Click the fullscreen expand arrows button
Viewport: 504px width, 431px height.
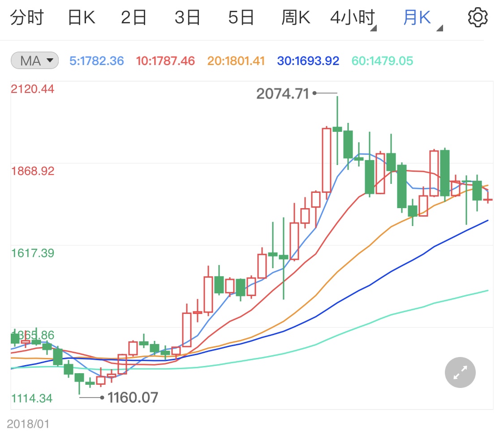[460, 372]
